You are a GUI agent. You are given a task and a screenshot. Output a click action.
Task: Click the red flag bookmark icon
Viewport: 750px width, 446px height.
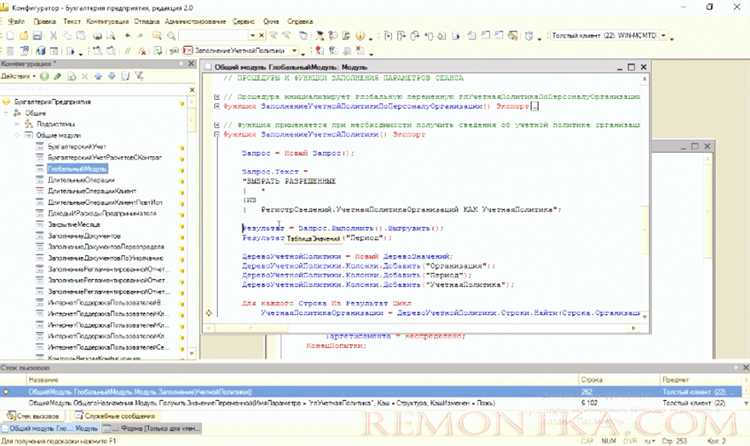pos(319,50)
